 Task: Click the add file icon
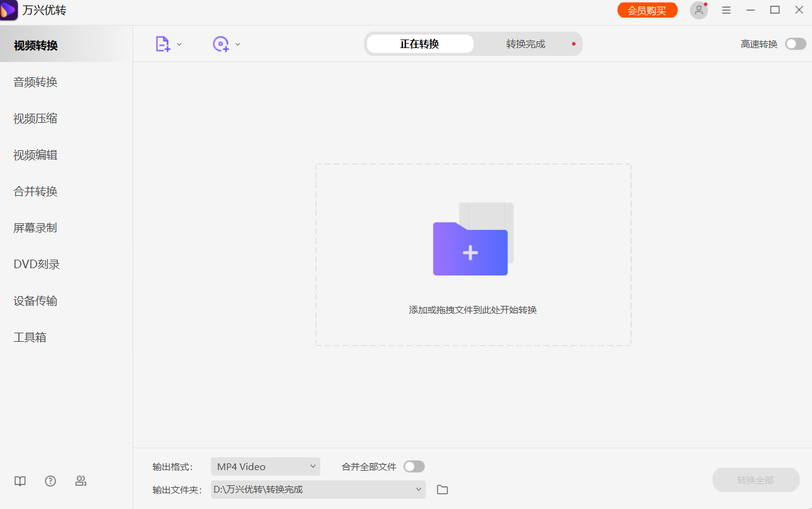162,44
